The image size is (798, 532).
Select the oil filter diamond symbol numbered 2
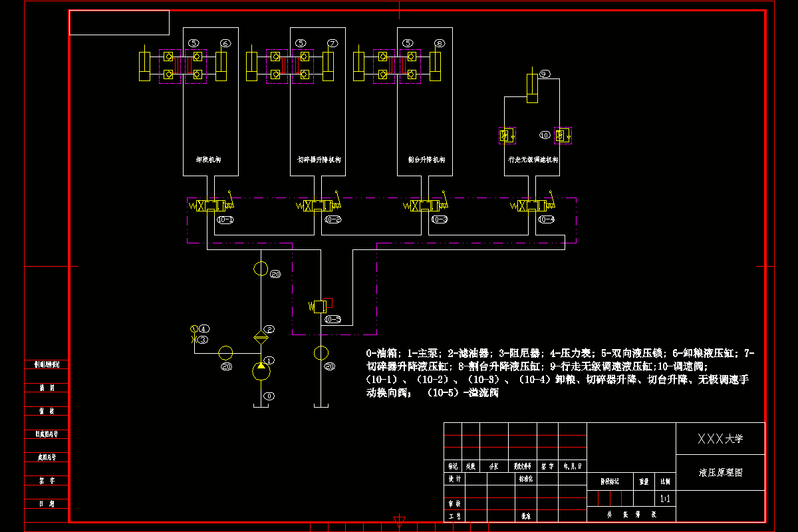point(261,336)
